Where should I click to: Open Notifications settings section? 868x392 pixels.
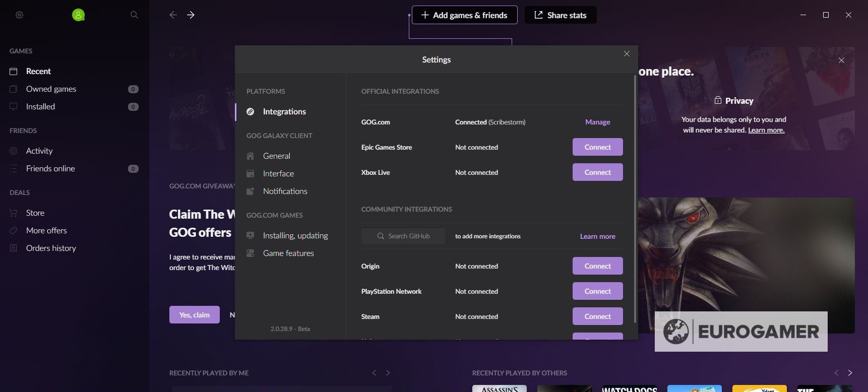[285, 191]
